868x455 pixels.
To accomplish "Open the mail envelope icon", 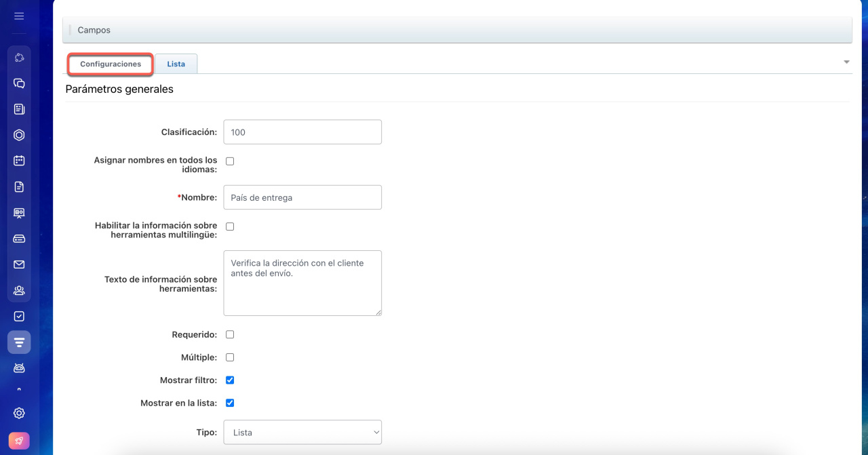I will tap(19, 264).
